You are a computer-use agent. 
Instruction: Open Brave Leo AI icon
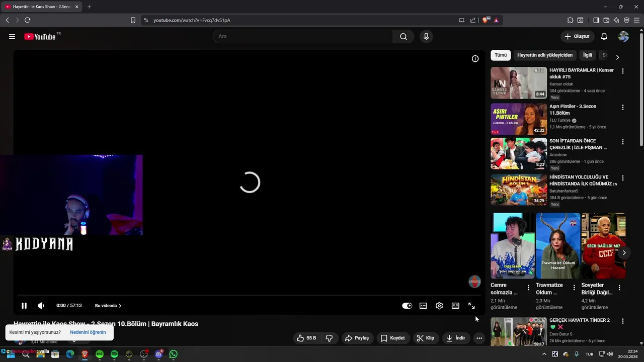tap(616, 20)
